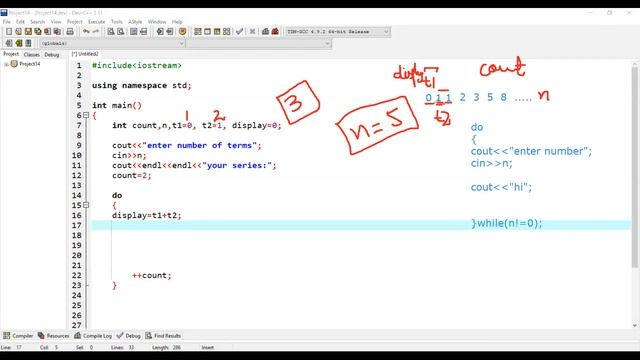Open the Edit menu
640x360 pixels.
click(20, 22)
